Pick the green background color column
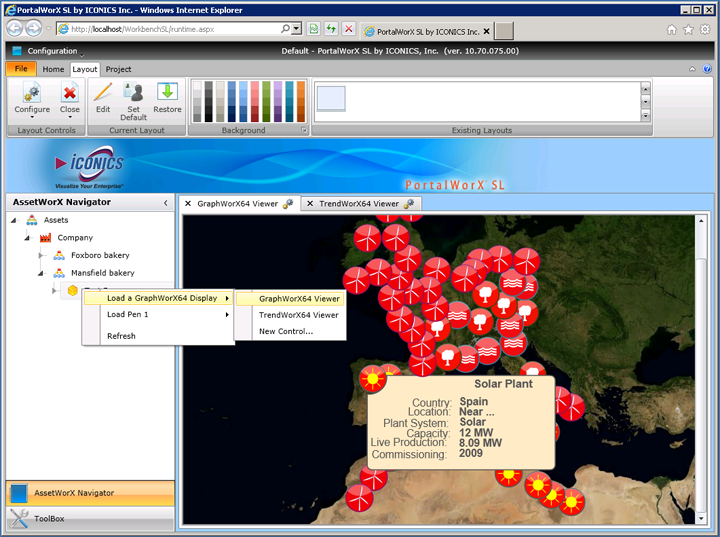The width and height of the screenshot is (720, 537). pyautogui.click(x=266, y=102)
